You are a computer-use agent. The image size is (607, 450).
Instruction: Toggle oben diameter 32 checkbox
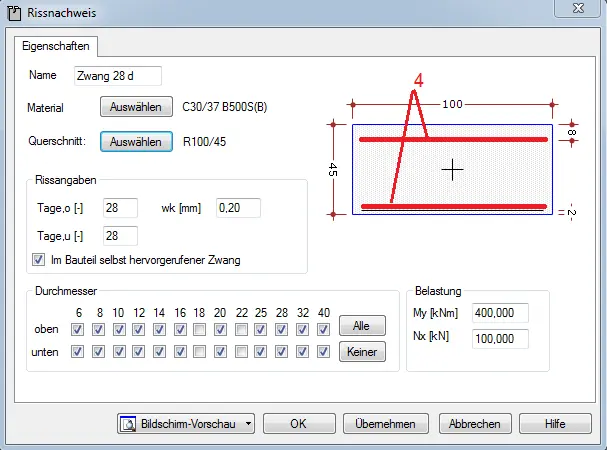click(x=302, y=330)
